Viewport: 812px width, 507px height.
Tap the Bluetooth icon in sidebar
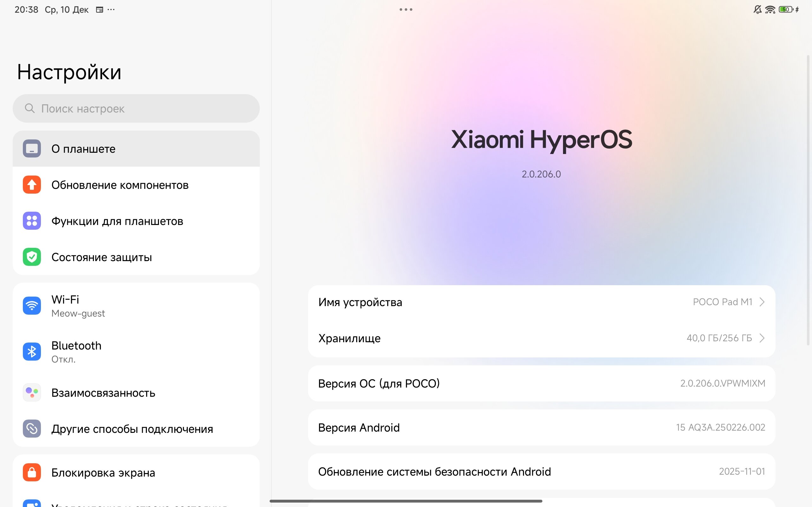point(32,352)
